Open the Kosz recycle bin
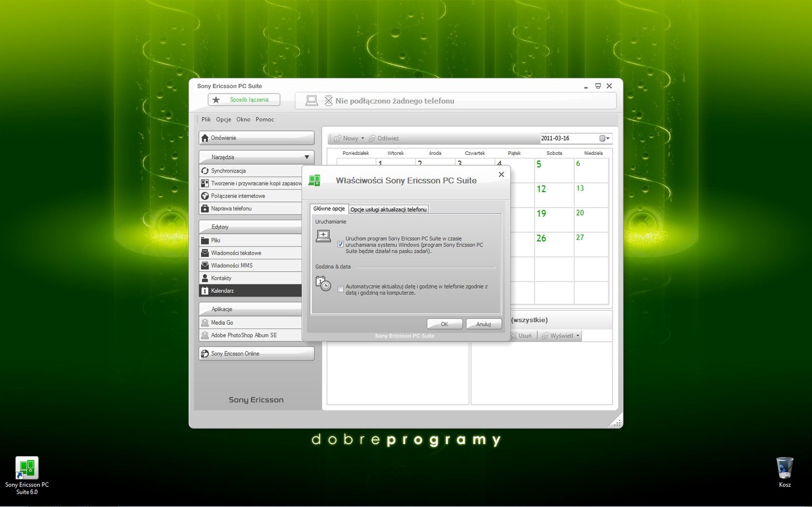This screenshot has height=507, width=812. (785, 472)
